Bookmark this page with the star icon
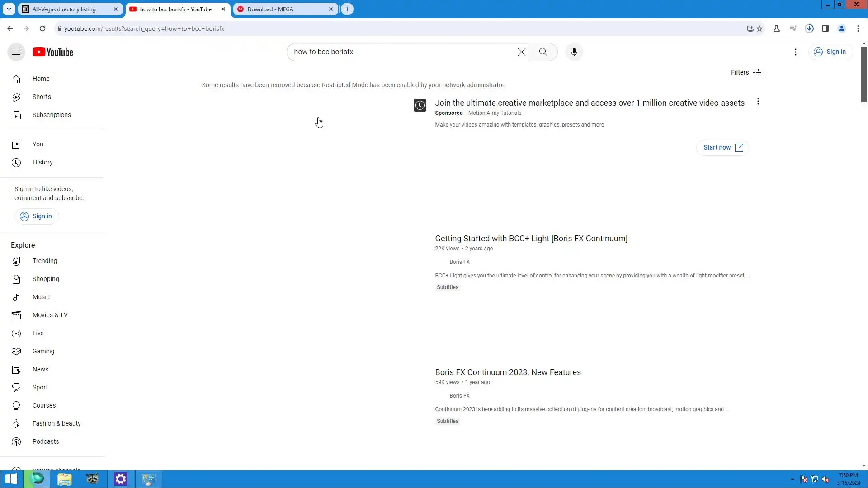Screen dimensions: 868x488 point(759,28)
